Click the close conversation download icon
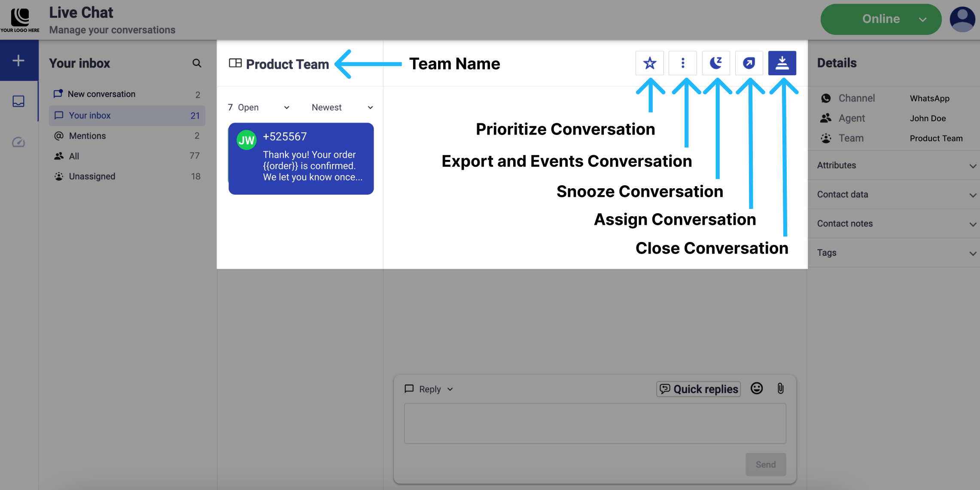This screenshot has width=980, height=490. click(x=782, y=63)
